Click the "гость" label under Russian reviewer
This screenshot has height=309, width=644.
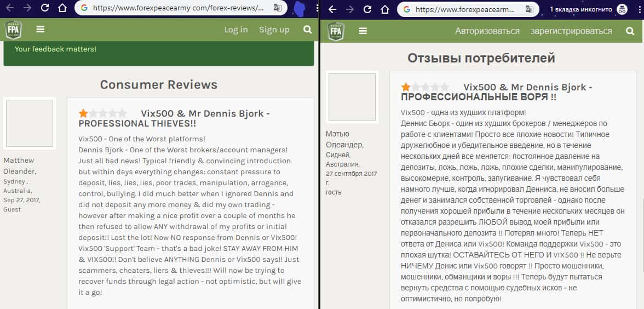pos(334,192)
